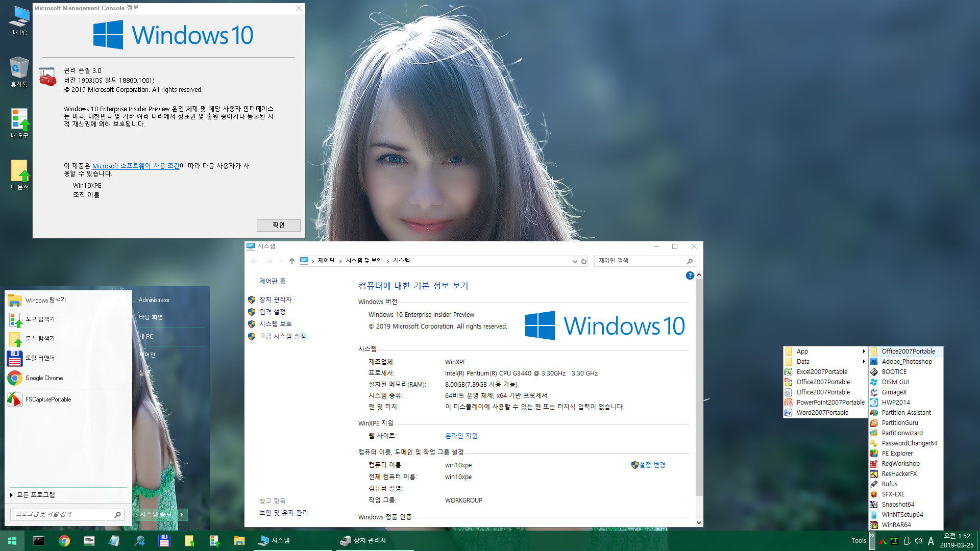Screen dimensions: 980x551
Task: Click the scroll-down arrow in 시스템 window
Action: click(x=699, y=523)
